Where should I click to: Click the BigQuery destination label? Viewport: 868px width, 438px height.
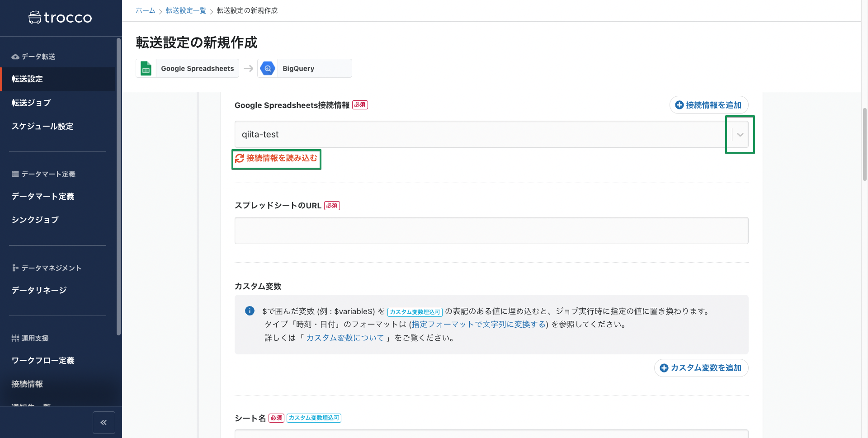(x=298, y=69)
